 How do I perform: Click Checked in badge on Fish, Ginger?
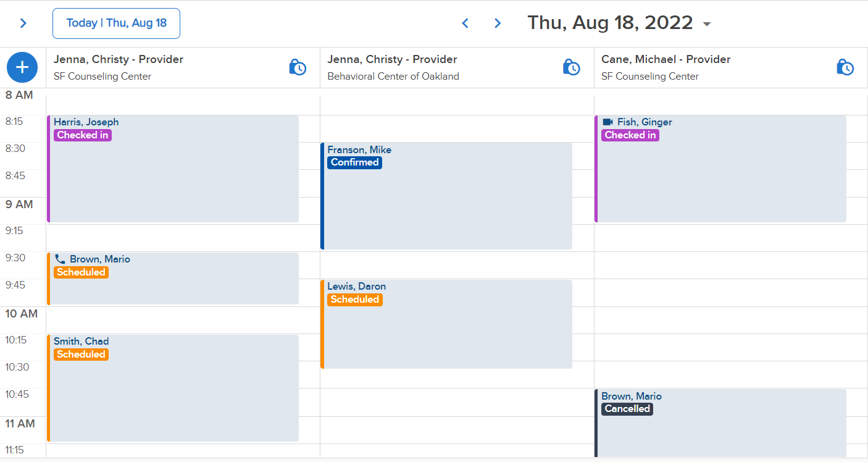(x=630, y=135)
